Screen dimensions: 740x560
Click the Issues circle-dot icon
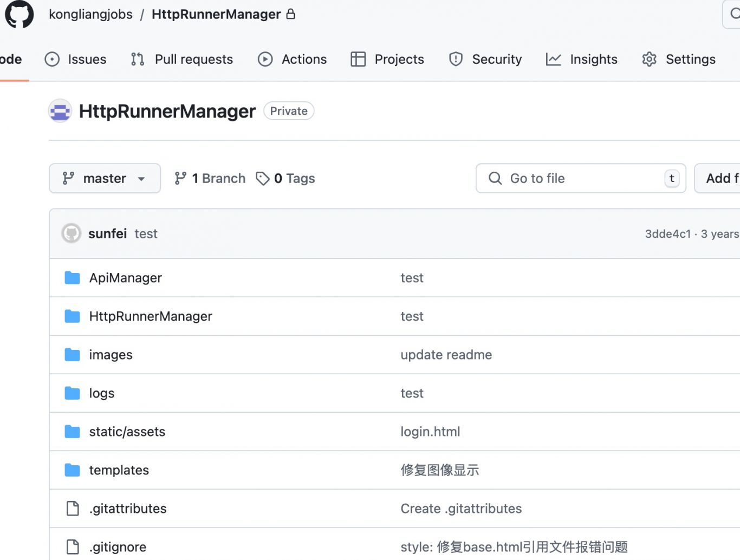(x=52, y=59)
